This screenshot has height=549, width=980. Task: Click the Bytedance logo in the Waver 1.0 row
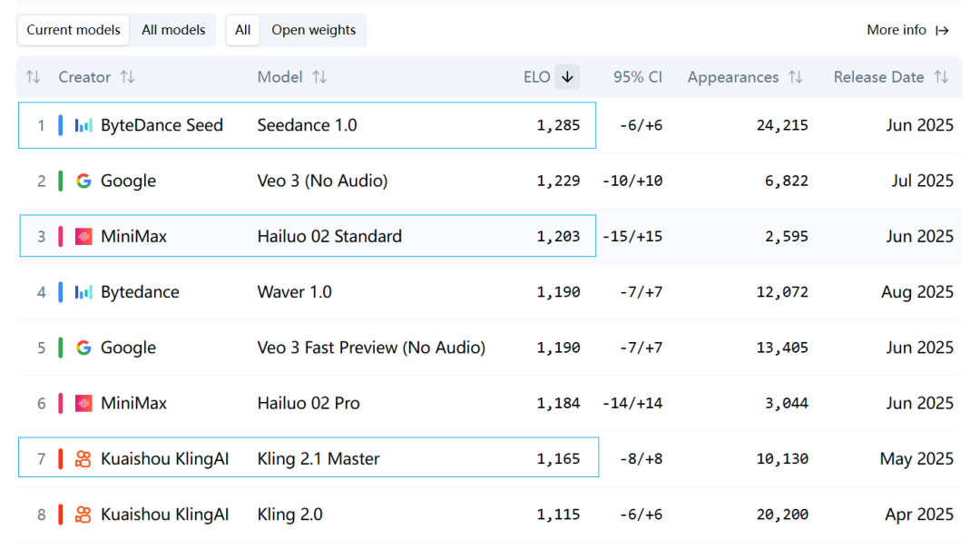click(83, 292)
